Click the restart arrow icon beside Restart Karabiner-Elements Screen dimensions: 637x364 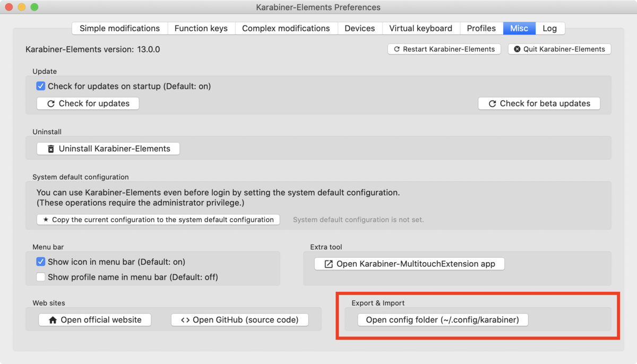point(397,49)
